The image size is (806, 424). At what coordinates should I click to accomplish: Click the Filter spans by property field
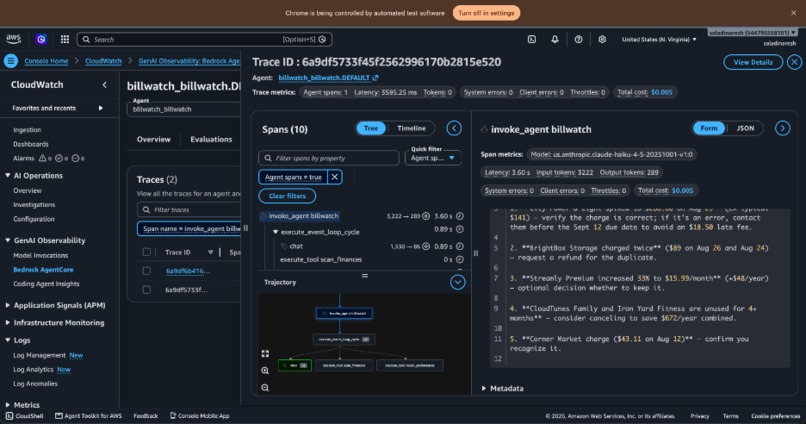[329, 158]
